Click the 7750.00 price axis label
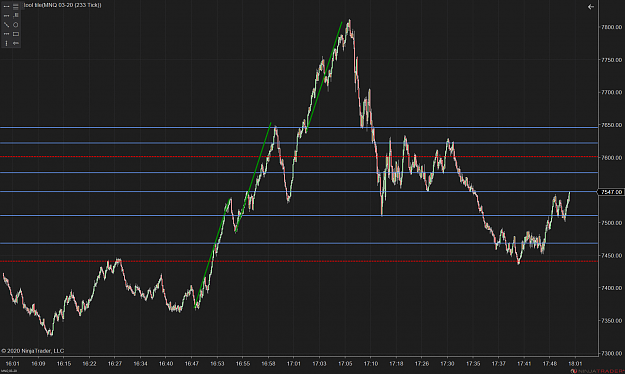625x374 pixels. pos(611,60)
